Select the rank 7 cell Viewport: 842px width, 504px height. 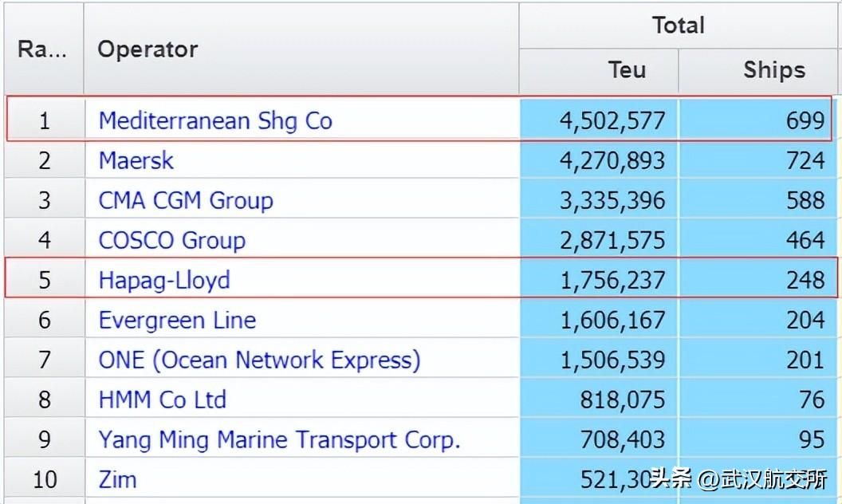pos(45,360)
